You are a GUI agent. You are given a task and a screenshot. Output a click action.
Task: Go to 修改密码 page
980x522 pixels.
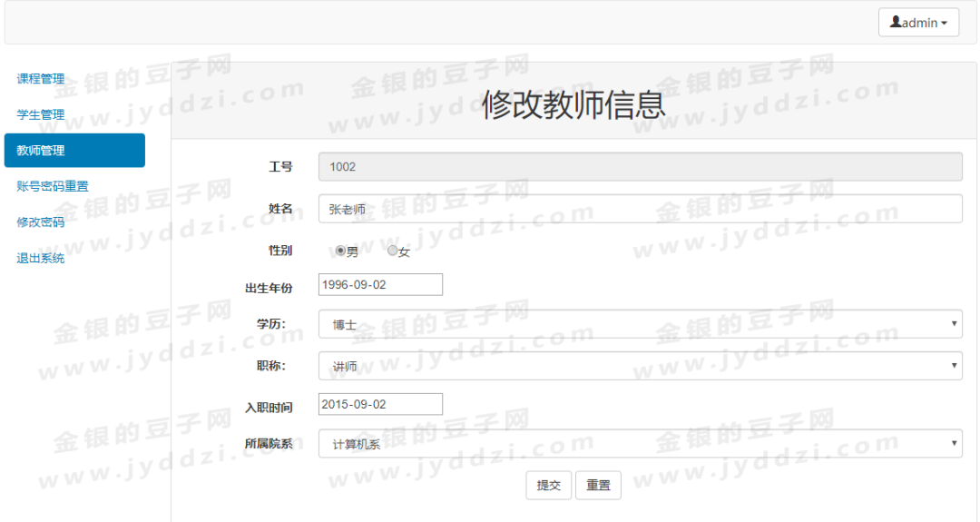[41, 222]
